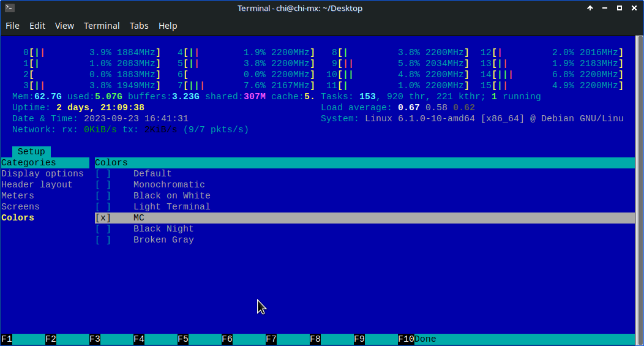Viewport: 644px width, 346px height.
Task: Click the F9 function key label
Action: coord(359,339)
